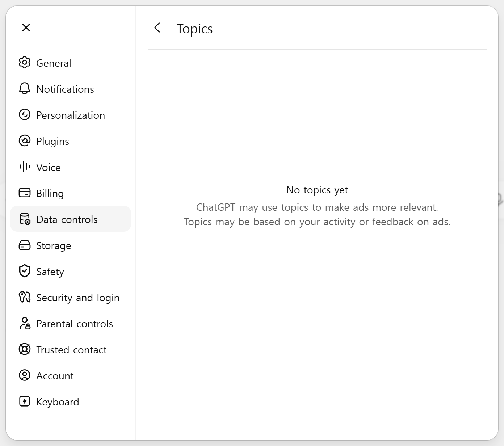This screenshot has height=446, width=504.
Task: Select the Parental controls label
Action: point(75,324)
